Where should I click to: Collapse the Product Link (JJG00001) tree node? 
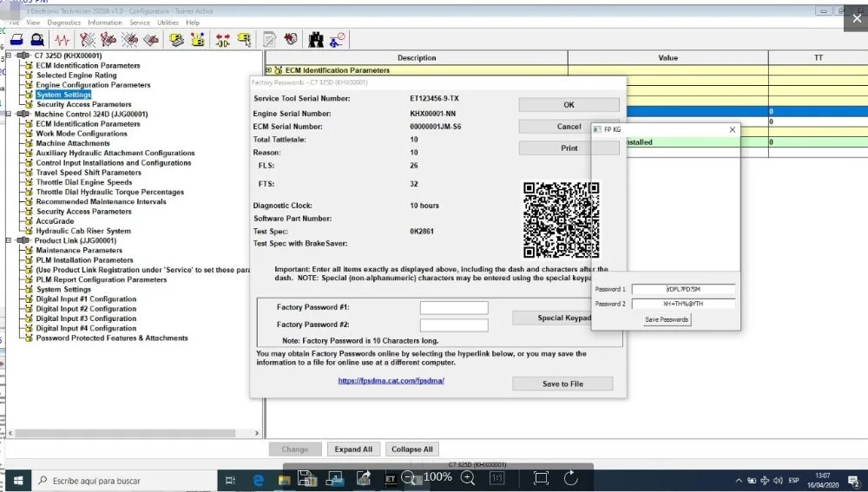tap(9, 240)
